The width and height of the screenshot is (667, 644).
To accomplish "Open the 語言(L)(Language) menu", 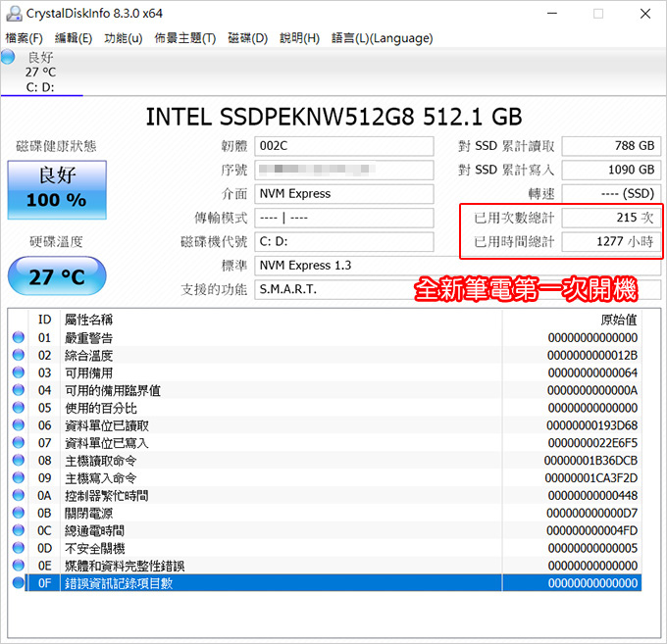I will [x=382, y=38].
